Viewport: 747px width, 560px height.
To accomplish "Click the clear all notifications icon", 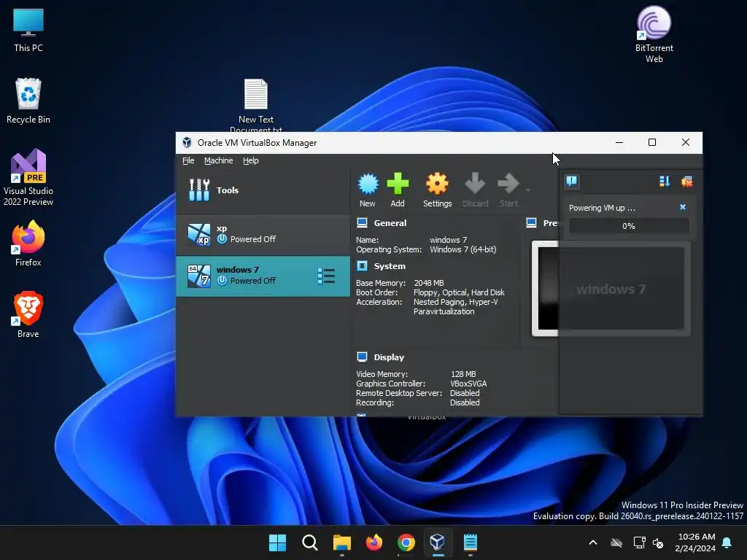I will click(x=686, y=182).
